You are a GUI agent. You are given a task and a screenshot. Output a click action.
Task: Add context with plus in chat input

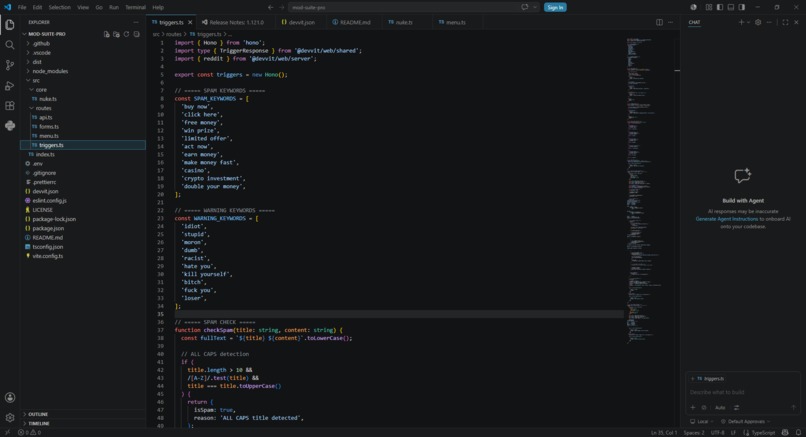pyautogui.click(x=692, y=408)
